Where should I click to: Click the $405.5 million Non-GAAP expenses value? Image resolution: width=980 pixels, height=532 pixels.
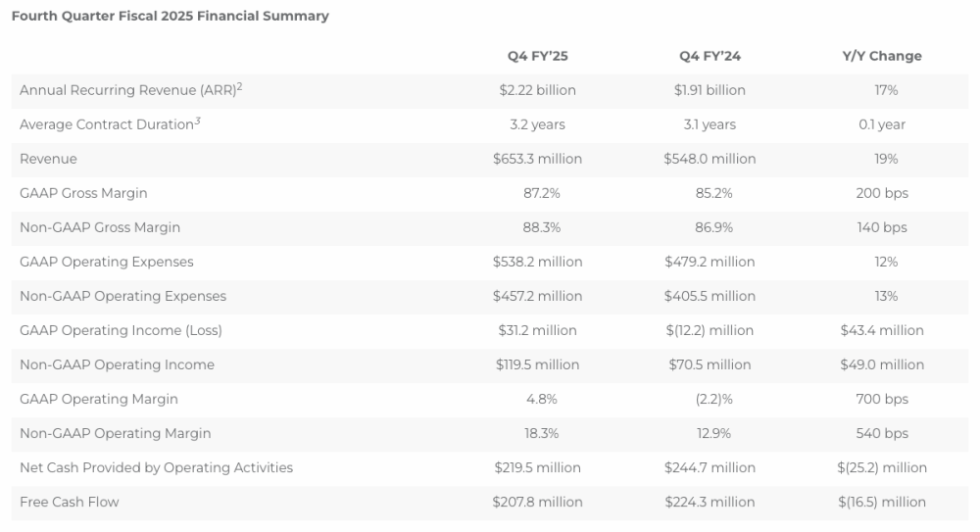click(x=710, y=296)
